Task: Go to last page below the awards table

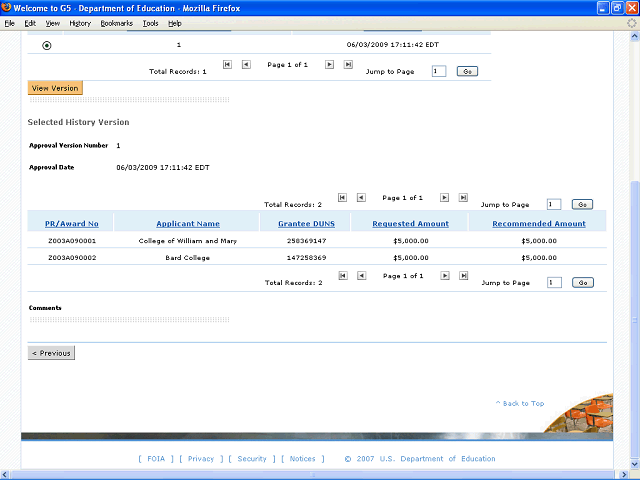Action: [464, 276]
